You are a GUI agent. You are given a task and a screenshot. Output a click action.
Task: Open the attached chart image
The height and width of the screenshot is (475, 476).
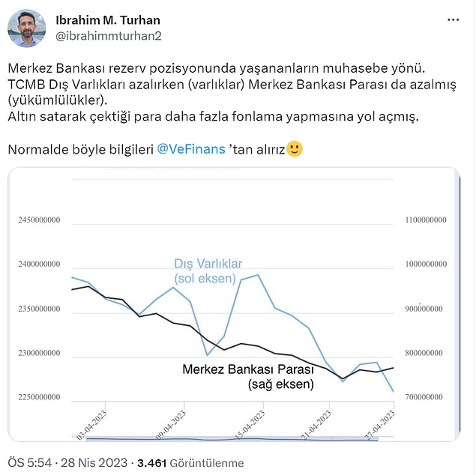pos(234,304)
